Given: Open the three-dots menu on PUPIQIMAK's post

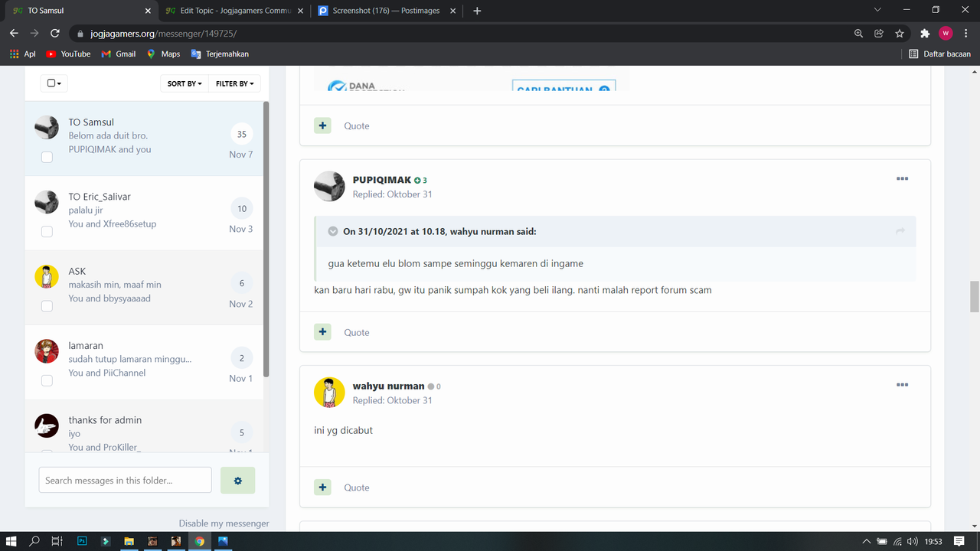Looking at the screenshot, I should (902, 179).
